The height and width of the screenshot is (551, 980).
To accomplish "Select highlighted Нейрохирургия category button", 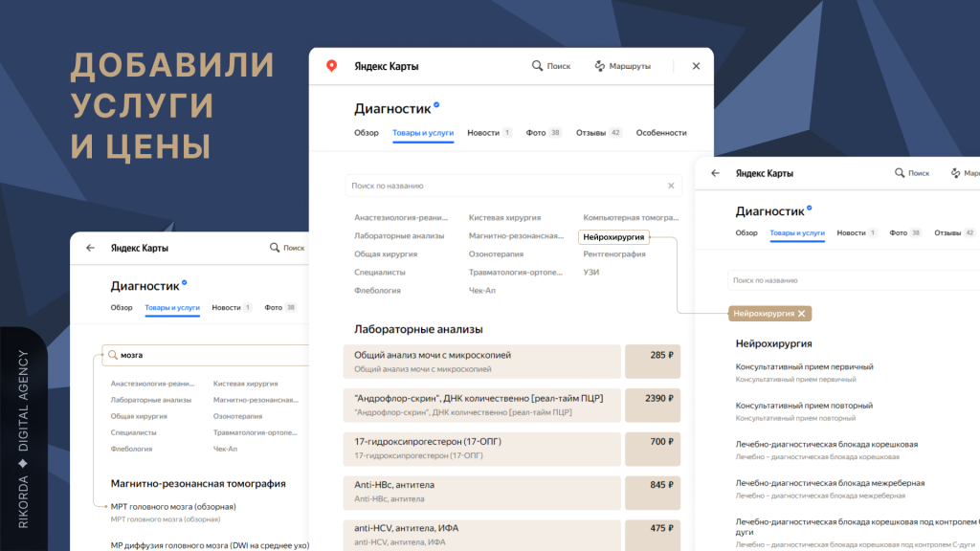I will (613, 237).
